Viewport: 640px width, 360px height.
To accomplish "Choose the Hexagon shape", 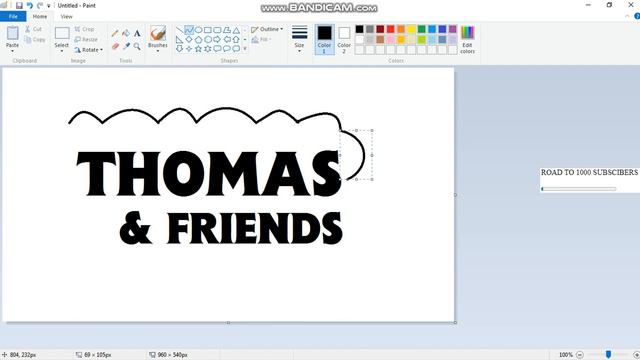I will (x=208, y=40).
